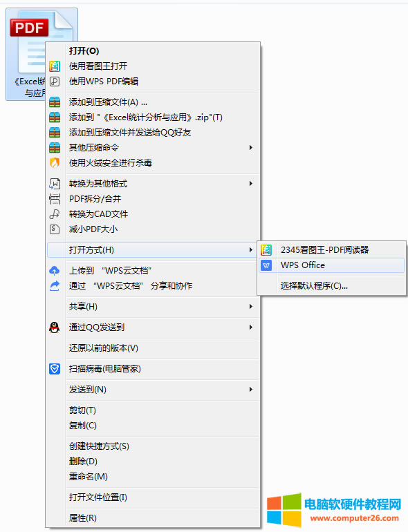Choose 还原以前的版本(V)
Image resolution: width=408 pixels, height=532 pixels.
click(153, 348)
